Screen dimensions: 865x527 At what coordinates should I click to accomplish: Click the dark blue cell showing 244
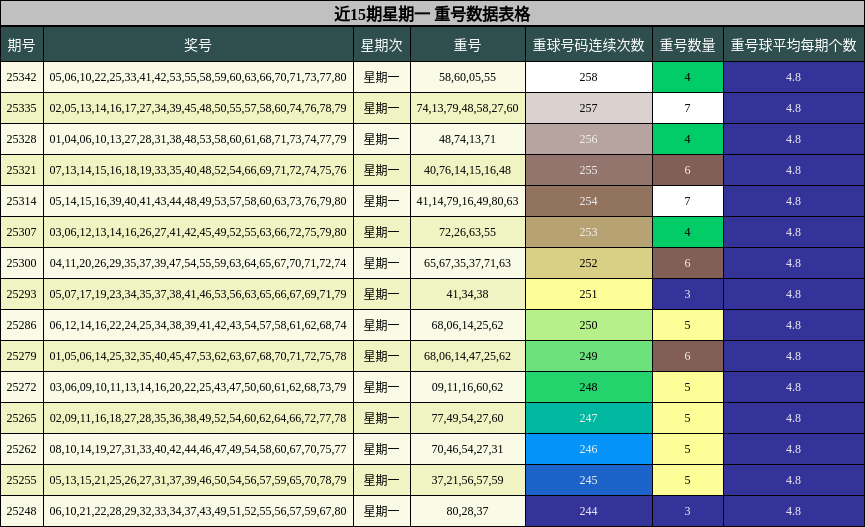(589, 511)
